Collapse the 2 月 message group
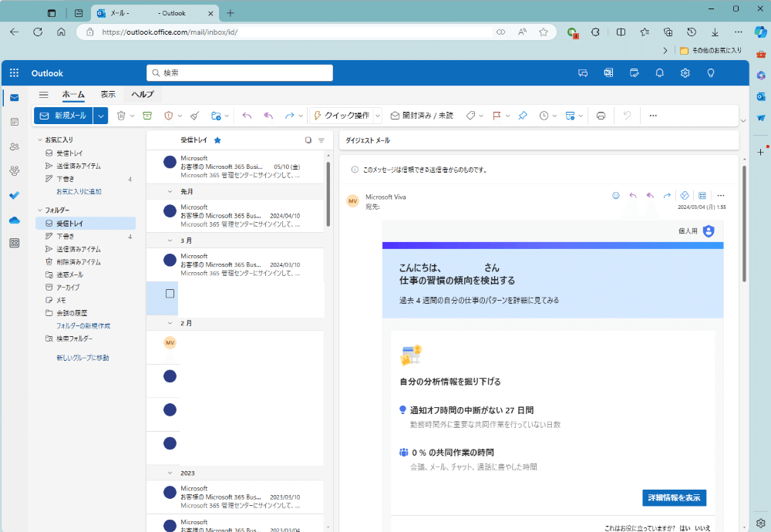 pos(170,323)
